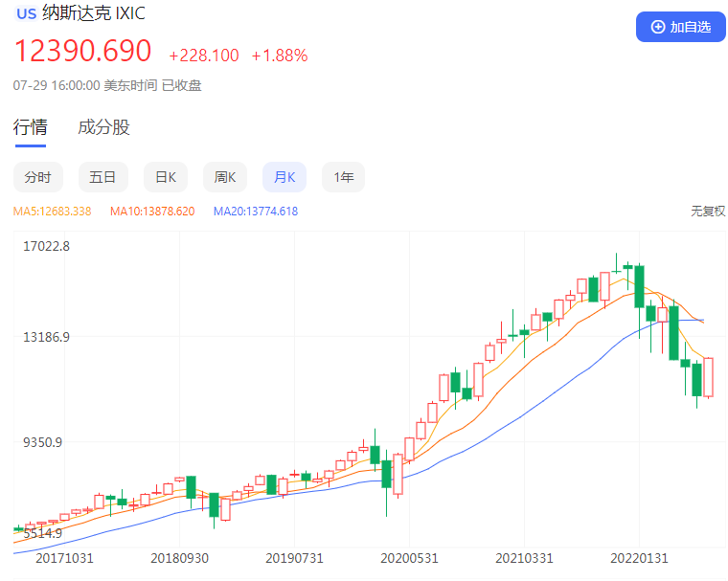Click the 20171031 date axis label
The image size is (728, 581).
tap(64, 558)
